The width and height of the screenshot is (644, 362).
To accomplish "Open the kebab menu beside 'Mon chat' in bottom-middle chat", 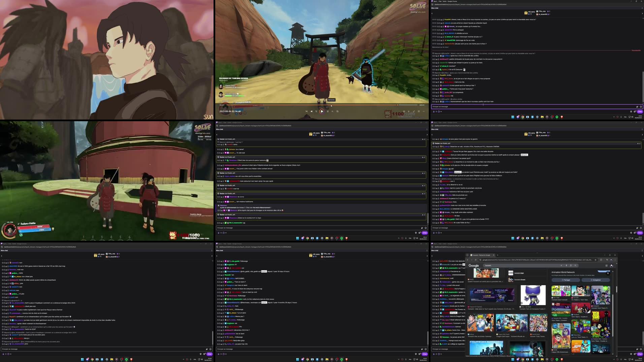I will click(427, 250).
